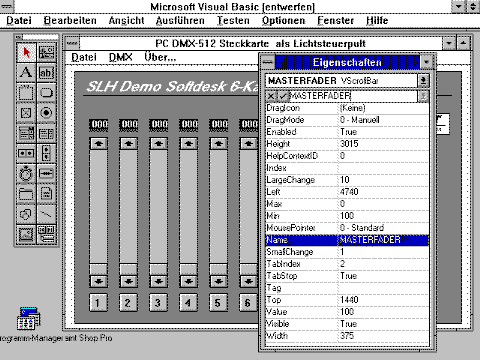
Task: Select the Name property row
Action: point(347,240)
